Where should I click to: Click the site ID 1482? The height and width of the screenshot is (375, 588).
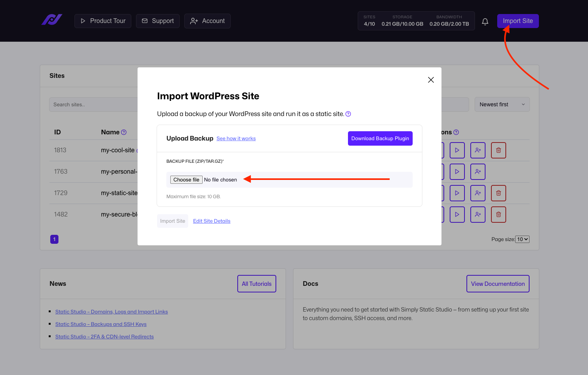tap(61, 215)
